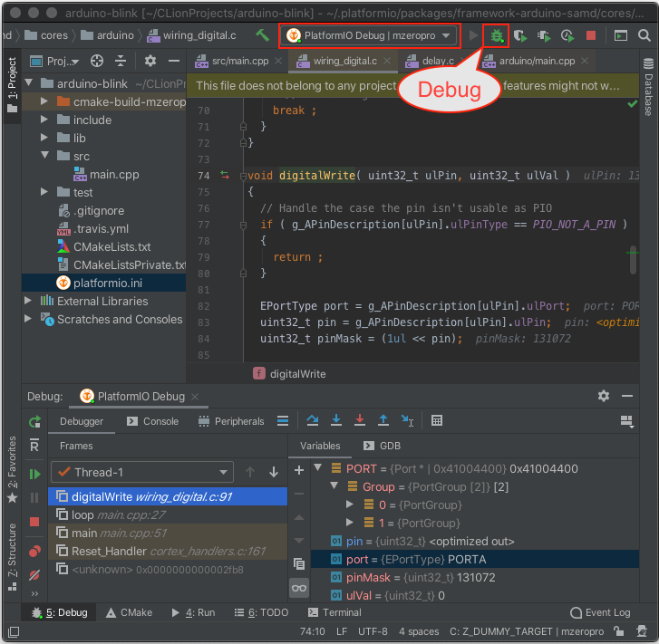659x644 pixels.
Task: Select the digitalWrite wiring_digital.c:91 frame
Action: [168, 497]
